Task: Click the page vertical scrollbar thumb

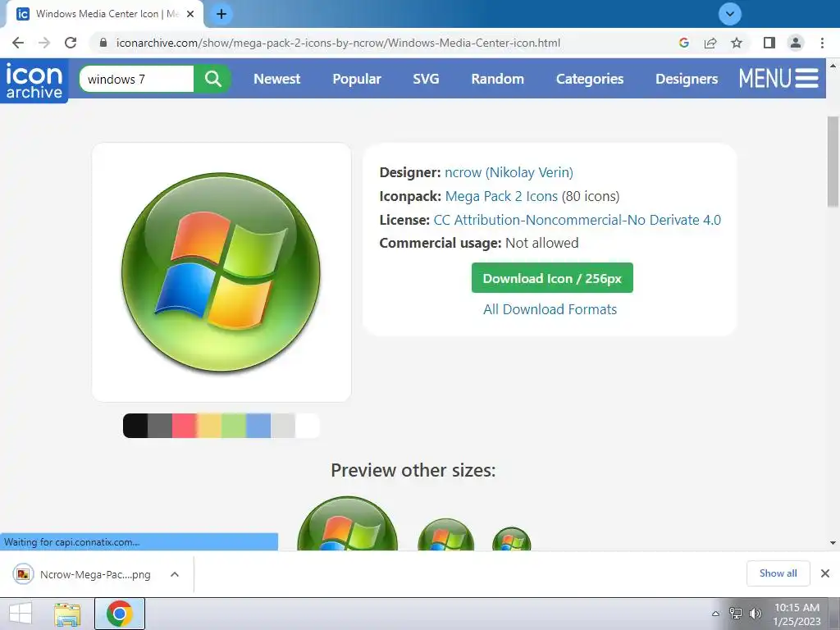Action: (833, 161)
